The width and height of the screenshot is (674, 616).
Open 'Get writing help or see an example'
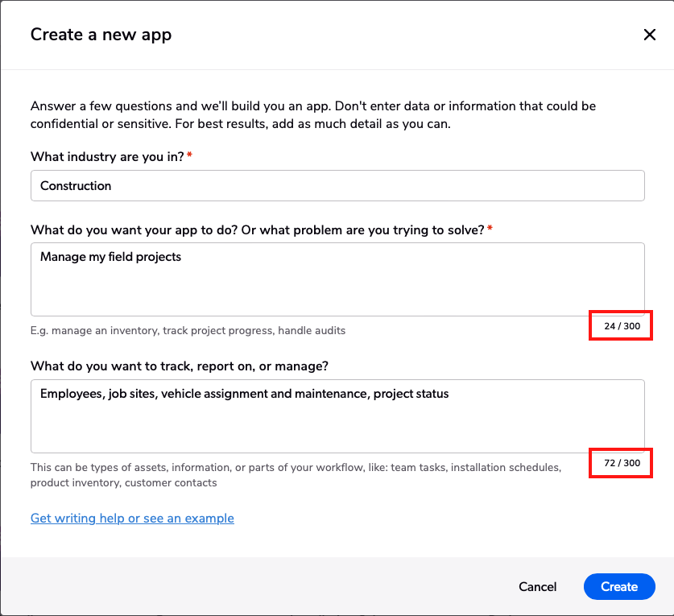click(132, 519)
